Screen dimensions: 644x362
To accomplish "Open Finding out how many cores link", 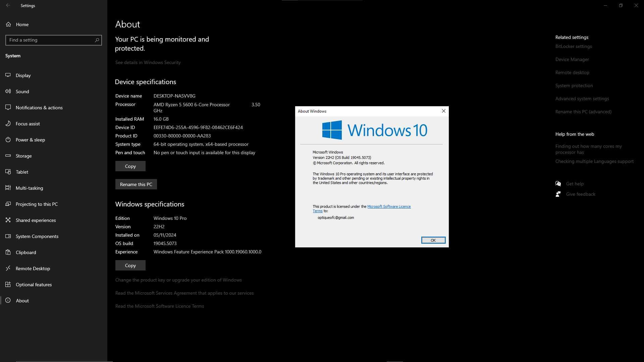I will click(x=589, y=149).
